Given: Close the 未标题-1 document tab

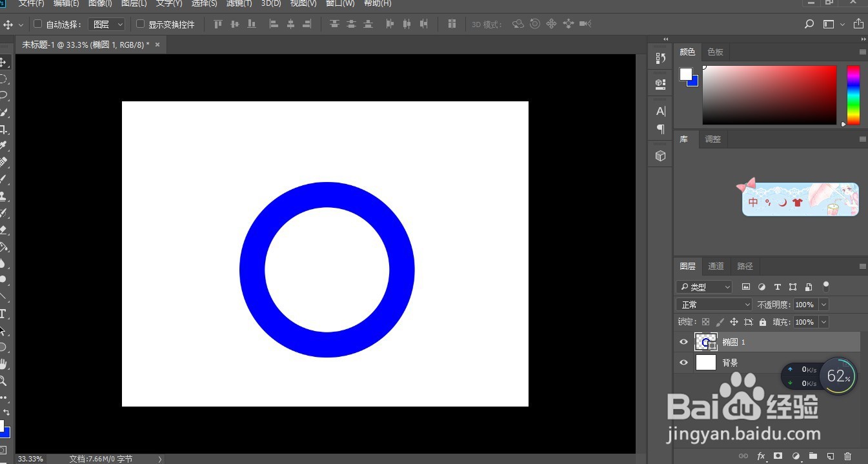Looking at the screenshot, I should [157, 45].
